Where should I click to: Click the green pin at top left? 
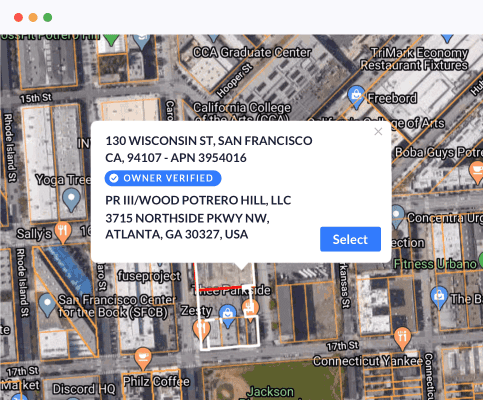111,40
